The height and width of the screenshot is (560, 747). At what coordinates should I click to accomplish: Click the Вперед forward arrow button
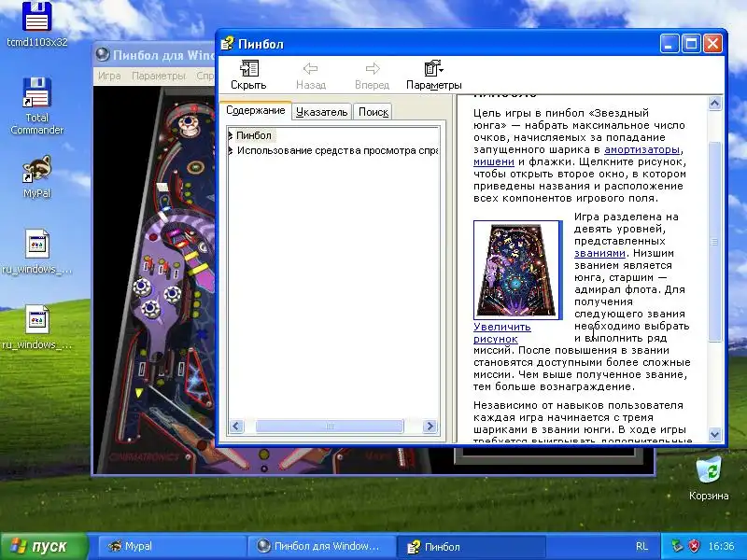[372, 76]
